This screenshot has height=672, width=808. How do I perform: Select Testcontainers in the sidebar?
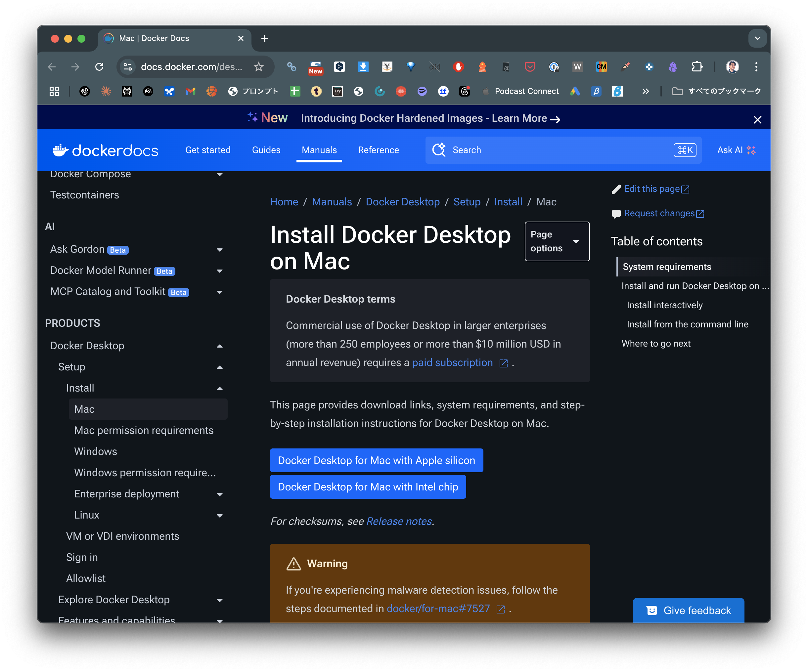[85, 195]
